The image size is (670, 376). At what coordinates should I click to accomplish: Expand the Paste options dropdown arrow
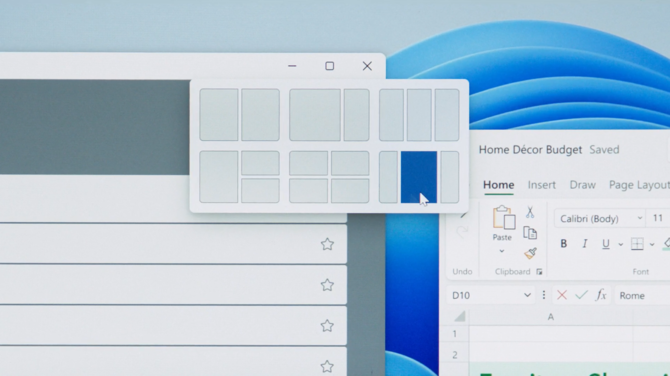[502, 251]
